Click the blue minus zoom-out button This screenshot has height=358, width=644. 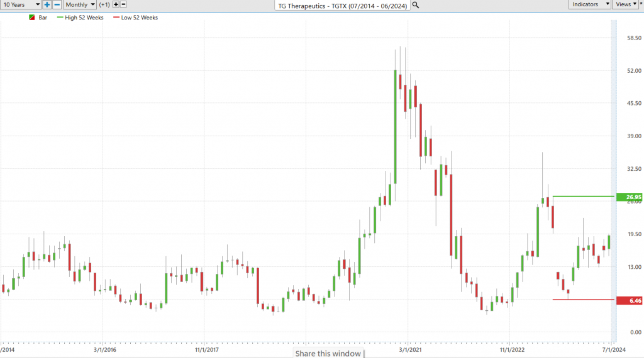tap(57, 4)
